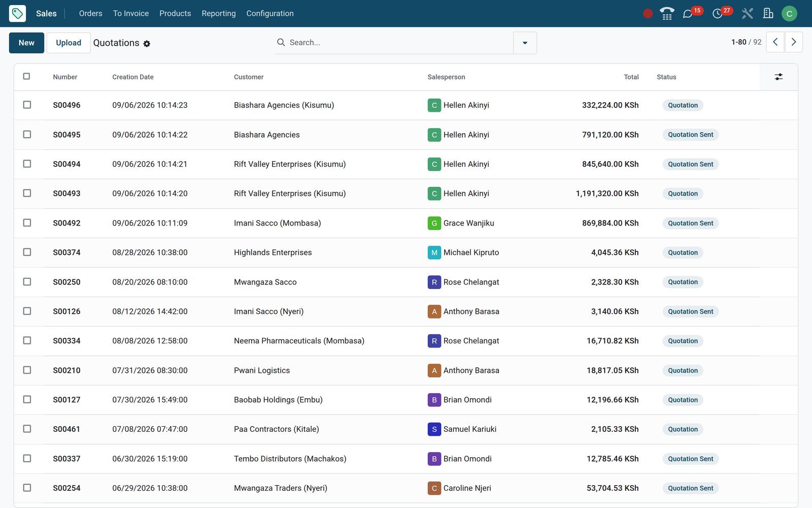
Task: Sort by the Salesperson column header
Action: pyautogui.click(x=446, y=77)
